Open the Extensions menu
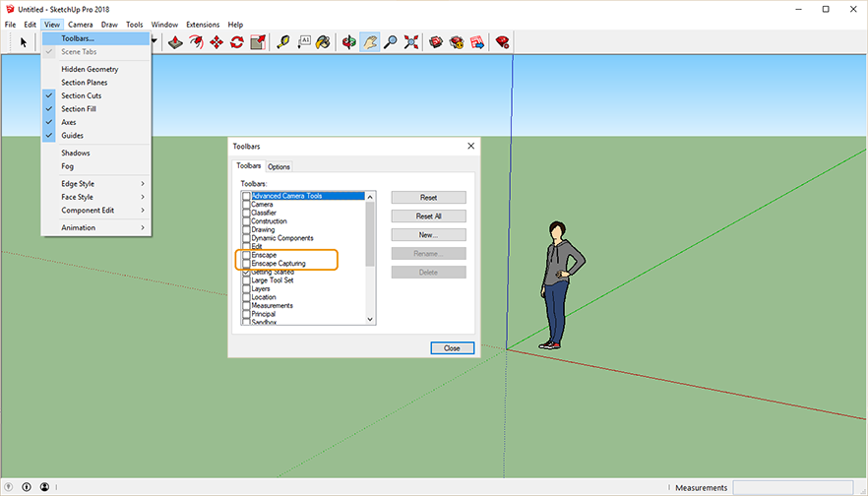This screenshot has height=496, width=868. pos(203,25)
